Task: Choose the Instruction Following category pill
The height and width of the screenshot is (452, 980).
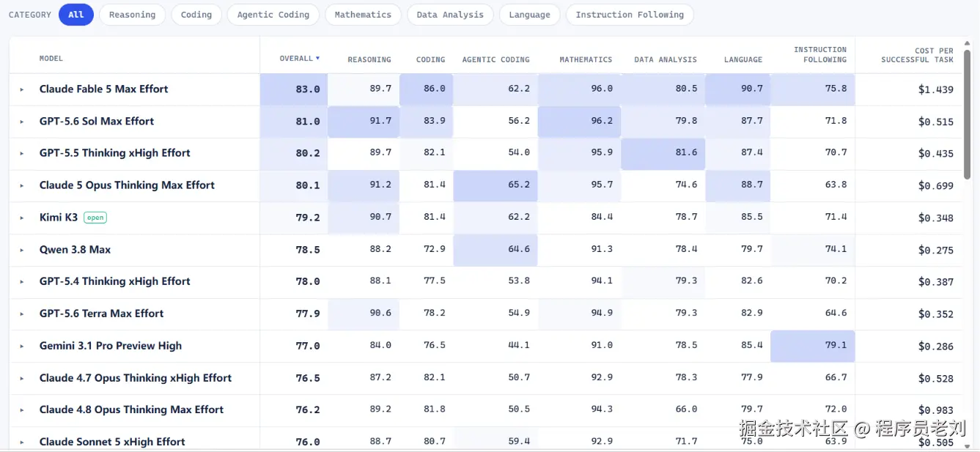Action: pyautogui.click(x=630, y=15)
